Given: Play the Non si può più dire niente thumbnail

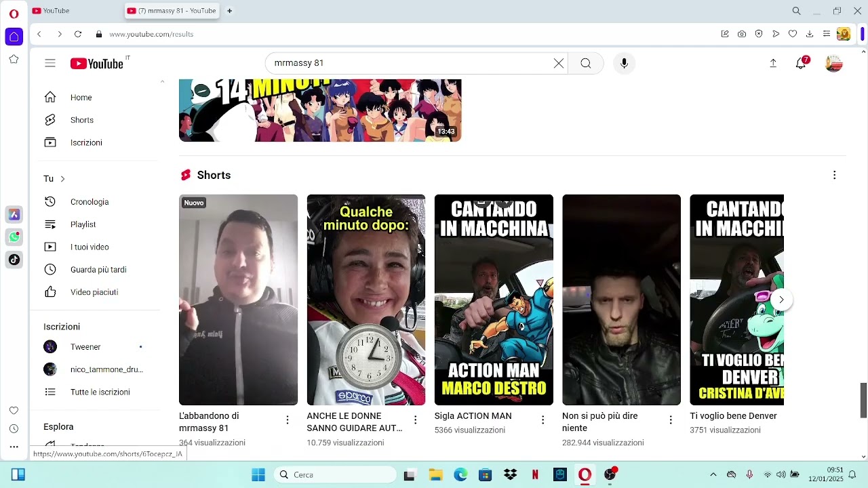Looking at the screenshot, I should point(621,300).
